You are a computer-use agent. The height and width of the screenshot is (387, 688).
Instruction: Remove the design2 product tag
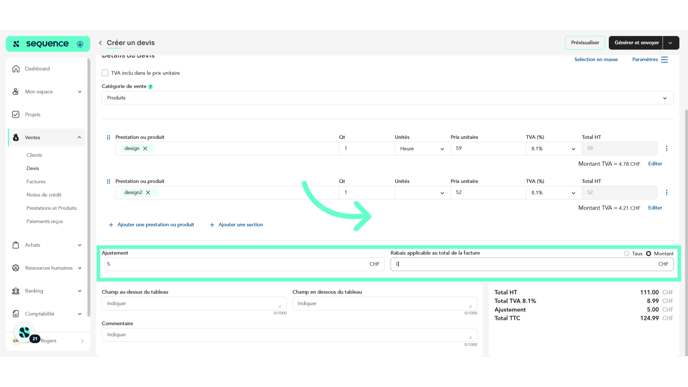(148, 193)
